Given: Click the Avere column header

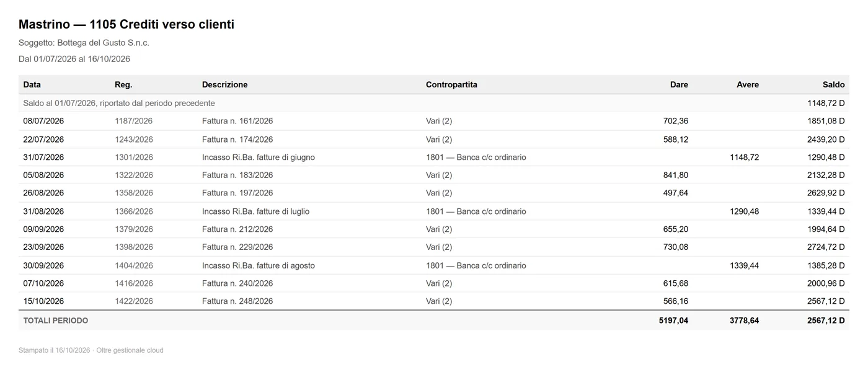Looking at the screenshot, I should 748,85.
